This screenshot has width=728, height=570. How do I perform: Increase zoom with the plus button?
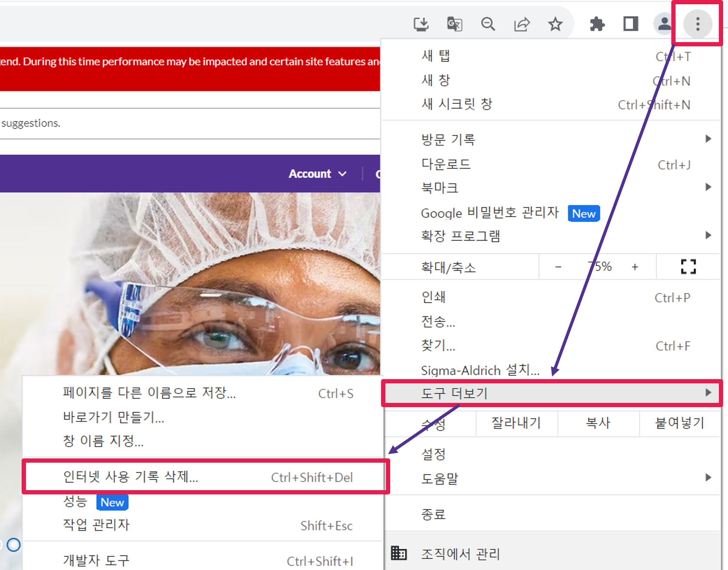635,267
